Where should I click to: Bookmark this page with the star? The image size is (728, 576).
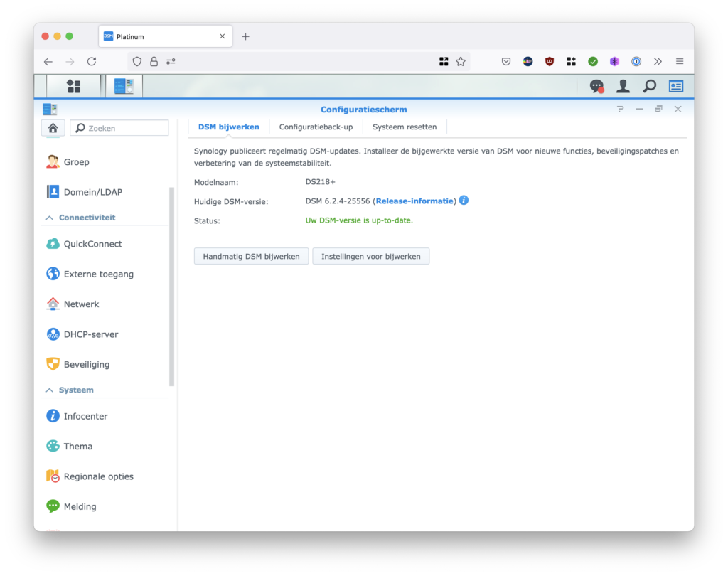[x=461, y=61]
